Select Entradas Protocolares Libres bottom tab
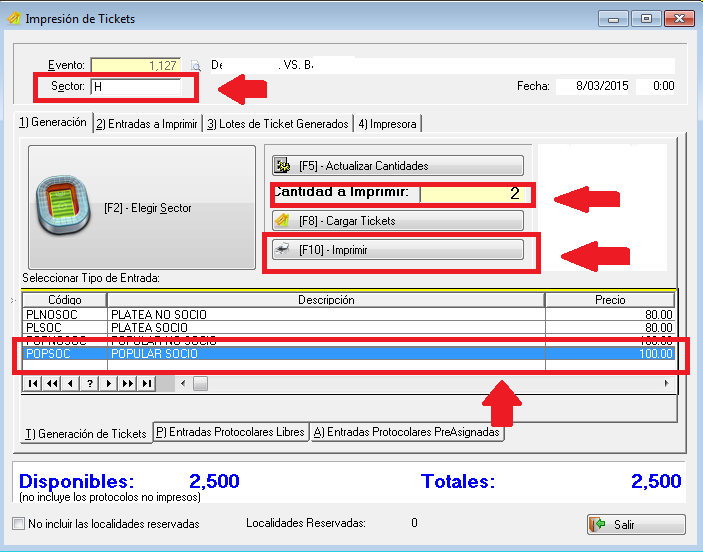This screenshot has width=703, height=552. click(x=230, y=433)
